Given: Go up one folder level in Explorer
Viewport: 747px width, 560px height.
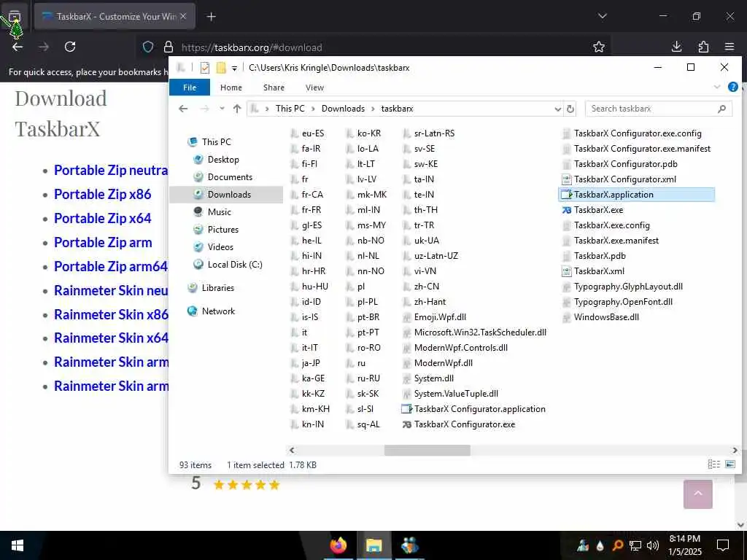Looking at the screenshot, I should 237,109.
